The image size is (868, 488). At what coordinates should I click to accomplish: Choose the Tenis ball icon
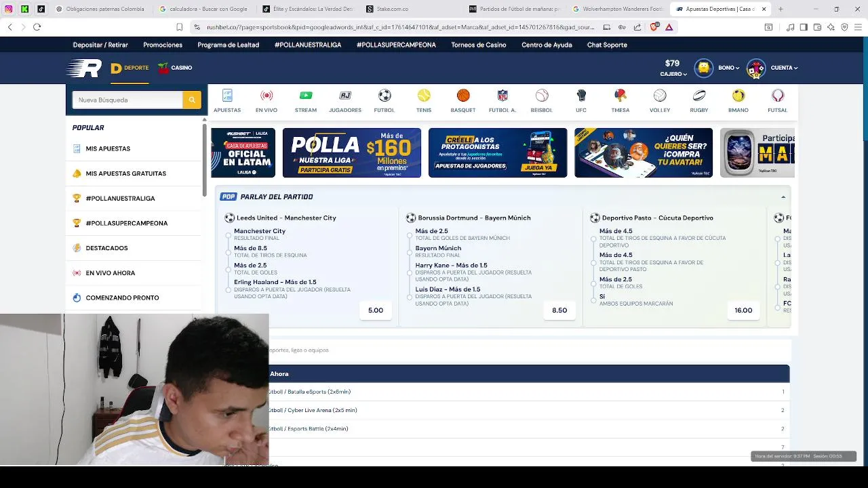pyautogui.click(x=424, y=96)
